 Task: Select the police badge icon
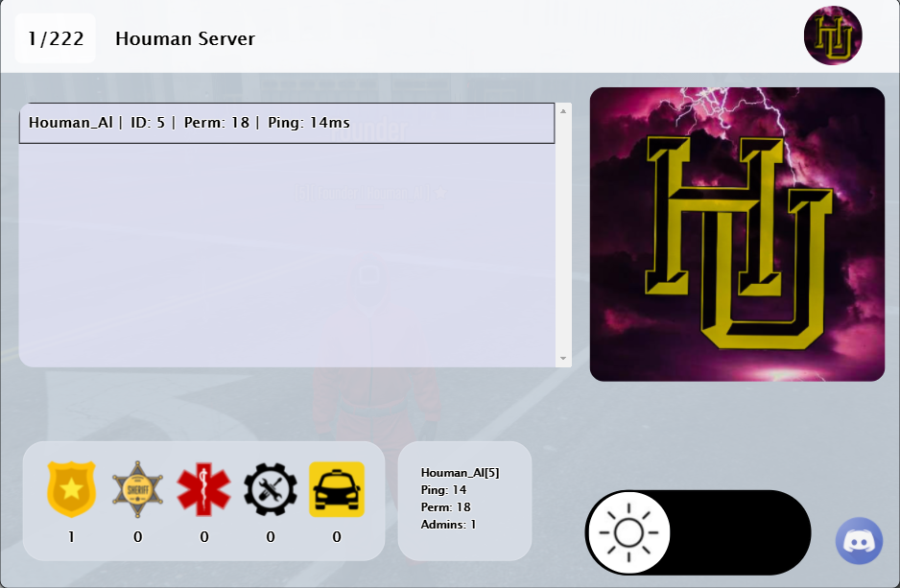point(70,489)
